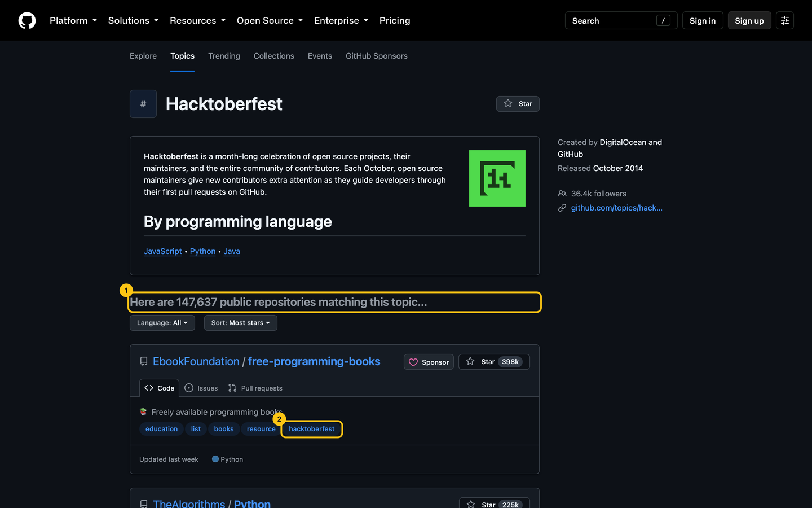Open the JavaScript language link
The height and width of the screenshot is (508, 812).
[163, 251]
